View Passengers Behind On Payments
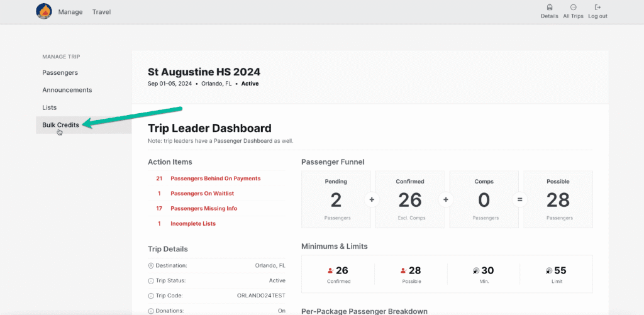This screenshot has width=644, height=315. pos(215,179)
